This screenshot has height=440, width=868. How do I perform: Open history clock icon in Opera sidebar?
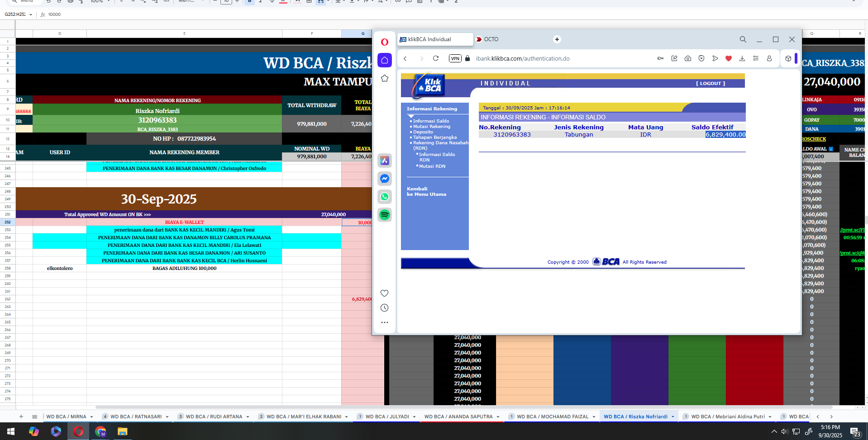[385, 308]
